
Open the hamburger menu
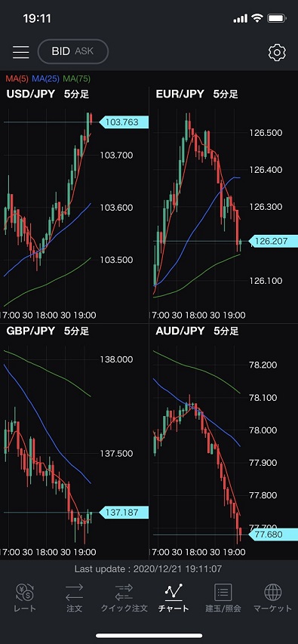pos(21,52)
